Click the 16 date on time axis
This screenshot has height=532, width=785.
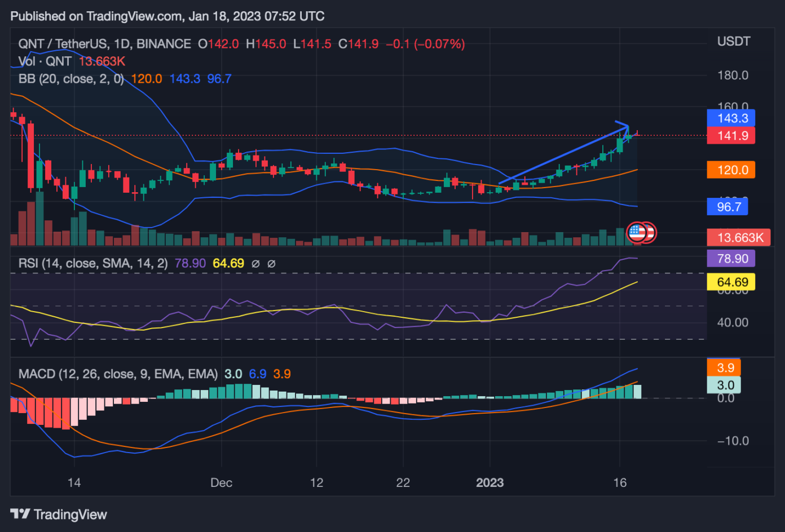click(x=620, y=483)
